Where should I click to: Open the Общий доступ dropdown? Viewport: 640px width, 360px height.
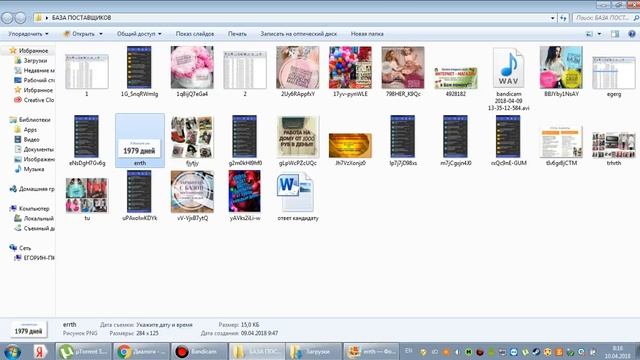click(139, 34)
